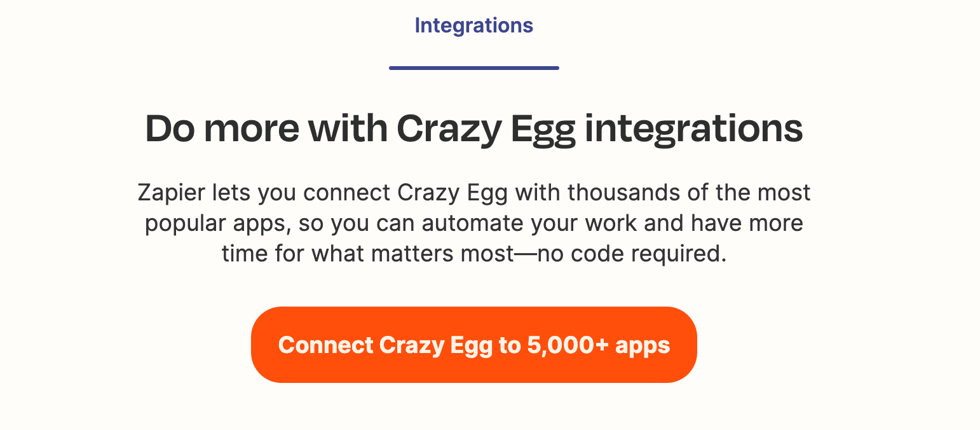Open the Integrations tab
This screenshot has height=430, width=980.
[x=473, y=25]
